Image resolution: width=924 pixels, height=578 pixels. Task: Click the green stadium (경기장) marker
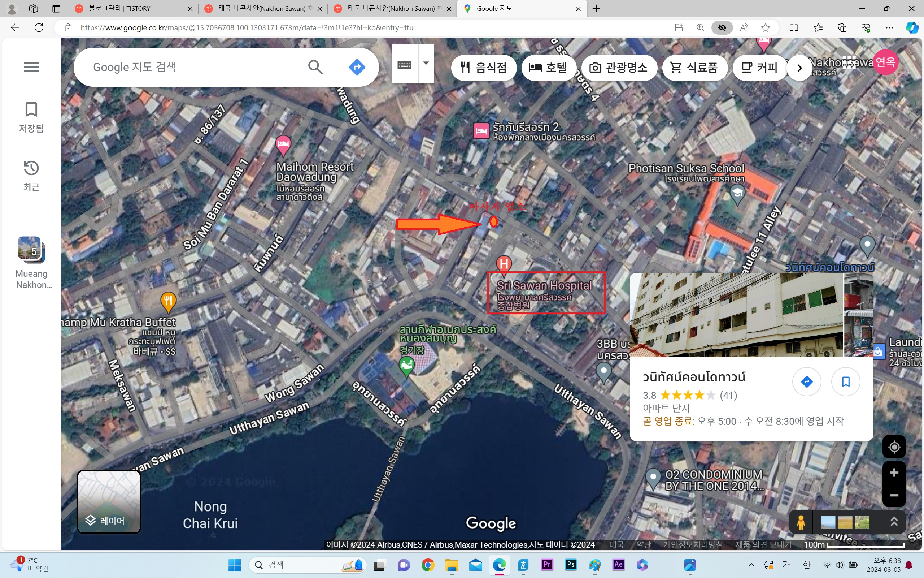click(x=406, y=366)
